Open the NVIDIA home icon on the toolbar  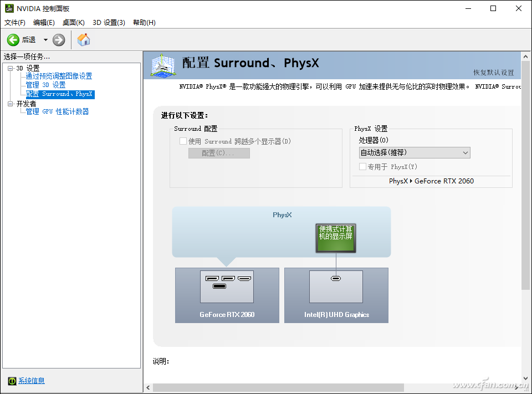tap(83, 39)
